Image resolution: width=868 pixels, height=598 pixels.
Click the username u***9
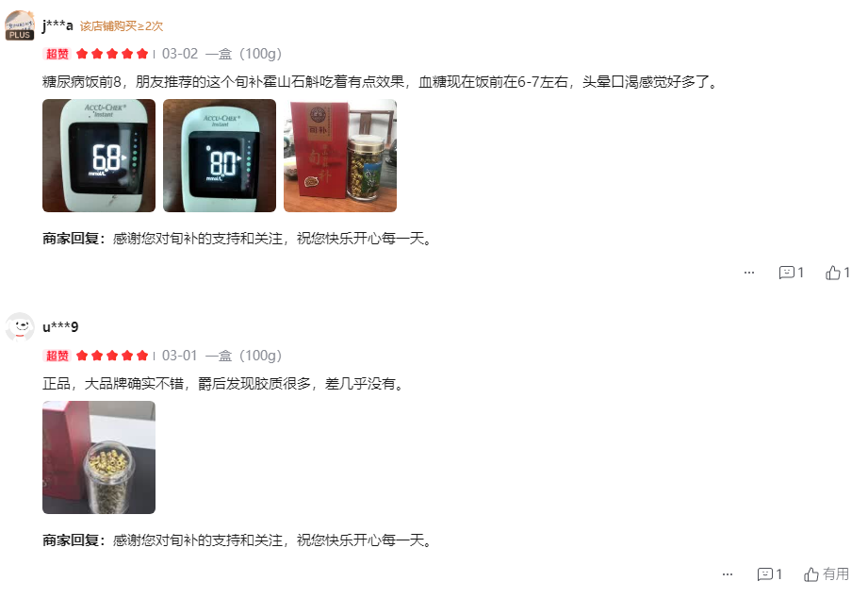[60, 327]
